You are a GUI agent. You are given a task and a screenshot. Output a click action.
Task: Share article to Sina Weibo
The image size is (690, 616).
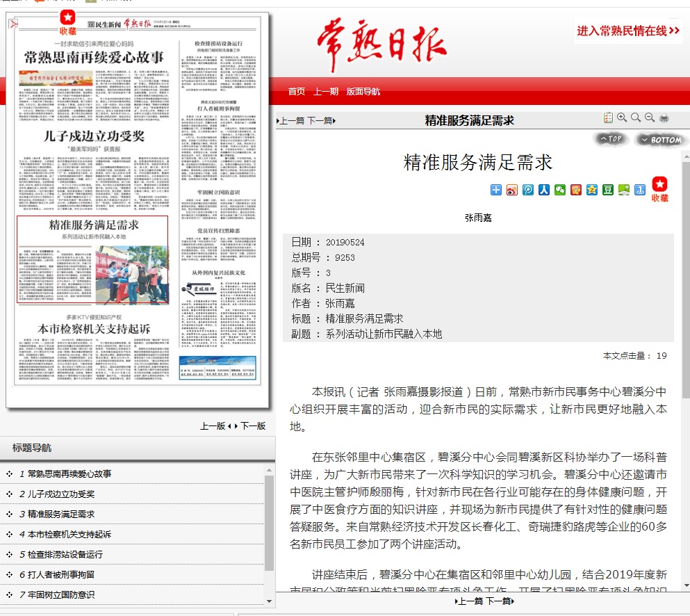[x=512, y=190]
